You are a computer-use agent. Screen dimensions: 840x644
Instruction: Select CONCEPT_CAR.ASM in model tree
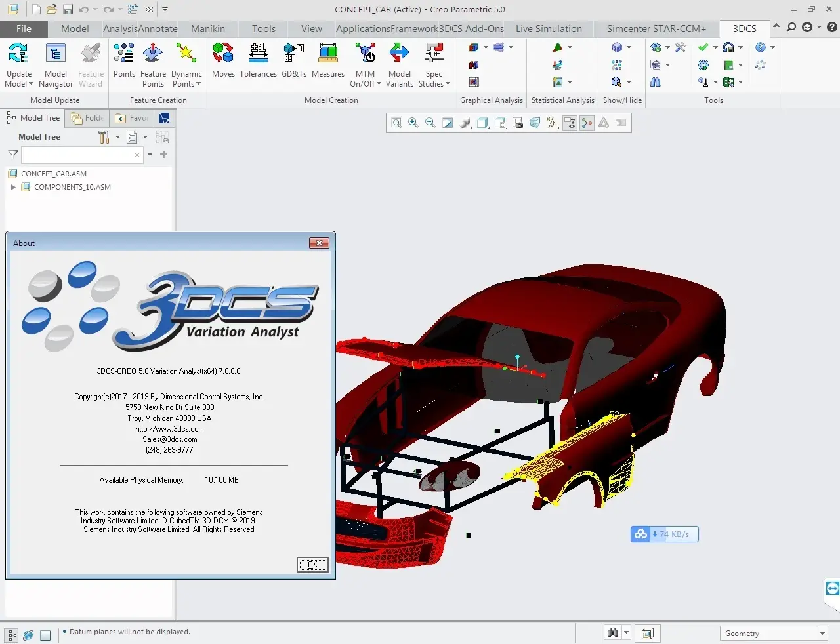54,174
